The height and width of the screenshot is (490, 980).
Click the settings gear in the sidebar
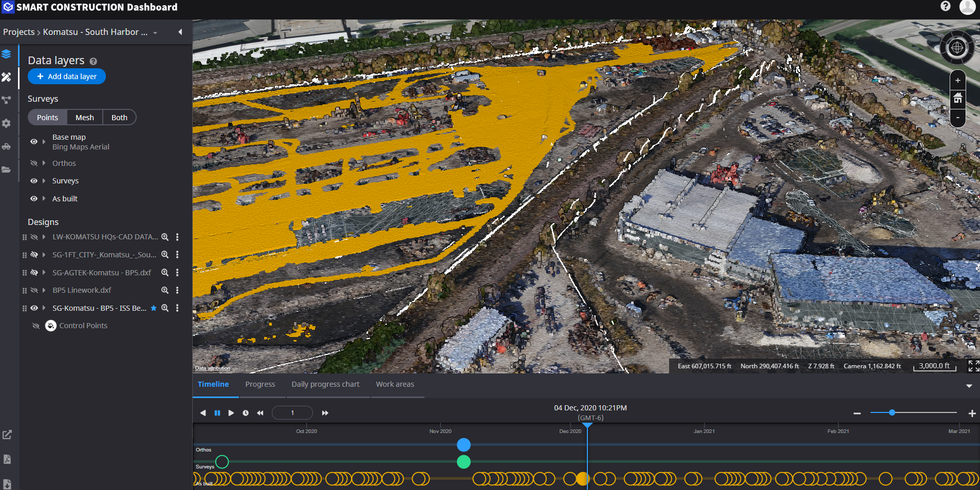[x=7, y=123]
